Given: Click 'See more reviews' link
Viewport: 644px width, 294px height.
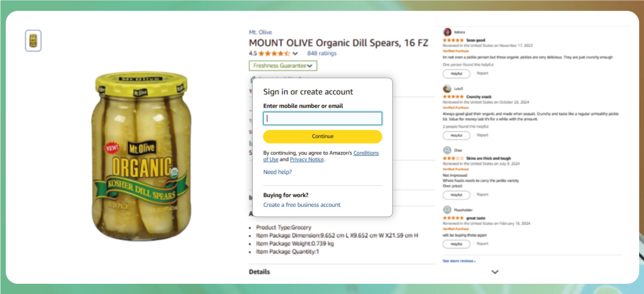Looking at the screenshot, I should (x=459, y=261).
